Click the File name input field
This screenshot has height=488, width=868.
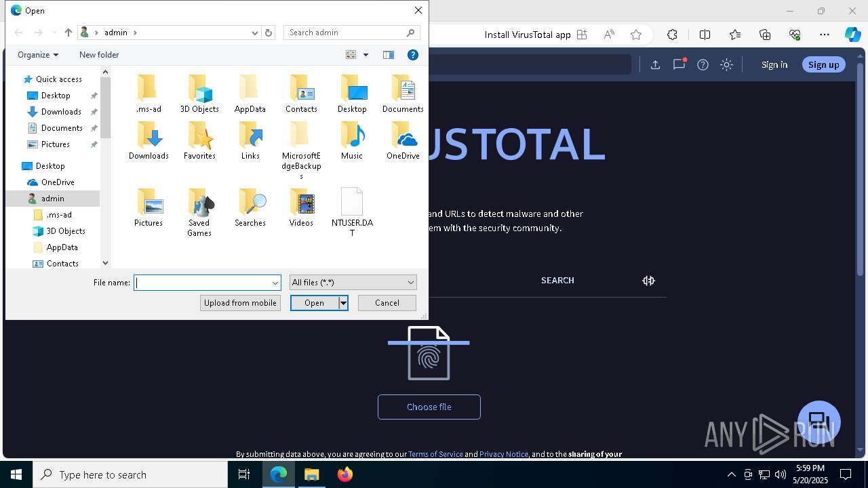(202, 283)
